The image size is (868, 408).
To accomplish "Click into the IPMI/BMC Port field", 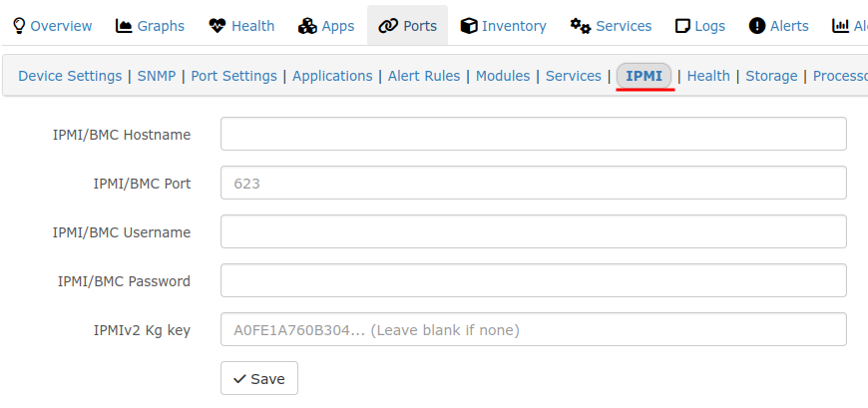I will coord(533,183).
